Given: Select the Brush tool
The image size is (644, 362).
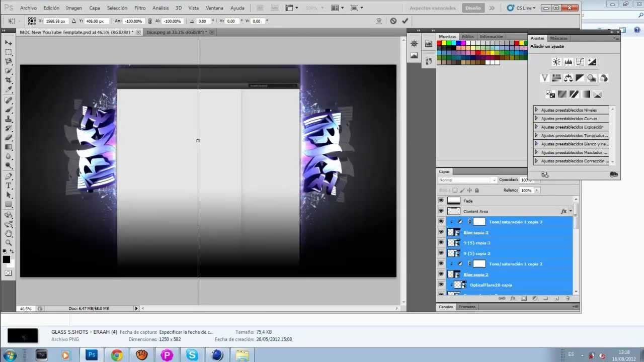Looking at the screenshot, I should (x=9, y=110).
